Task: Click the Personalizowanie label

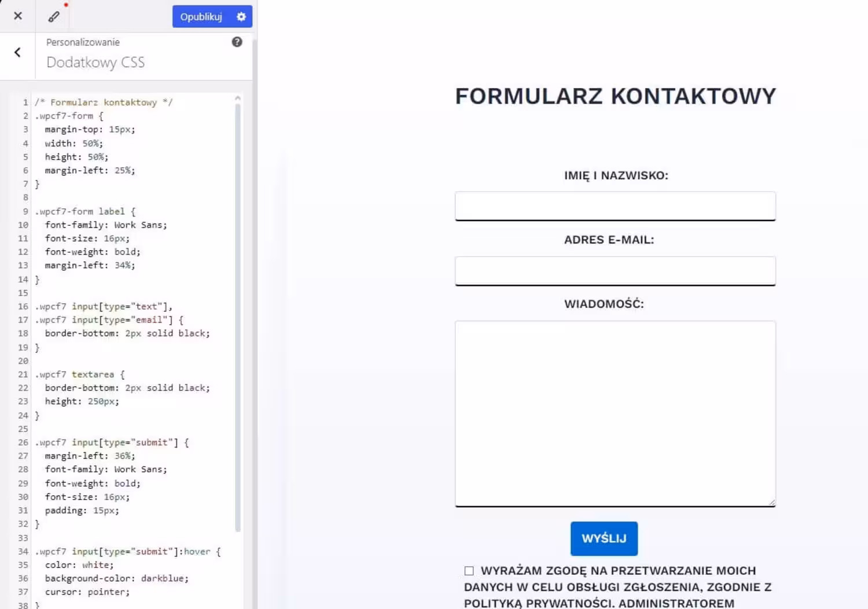Action: 83,42
